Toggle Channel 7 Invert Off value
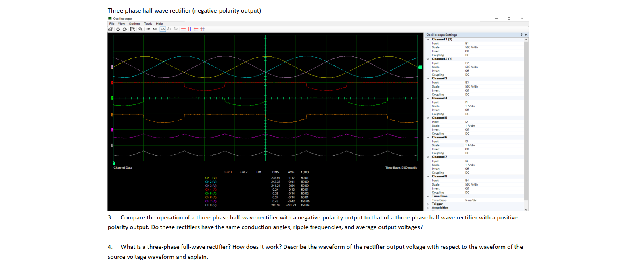 pos(467,169)
